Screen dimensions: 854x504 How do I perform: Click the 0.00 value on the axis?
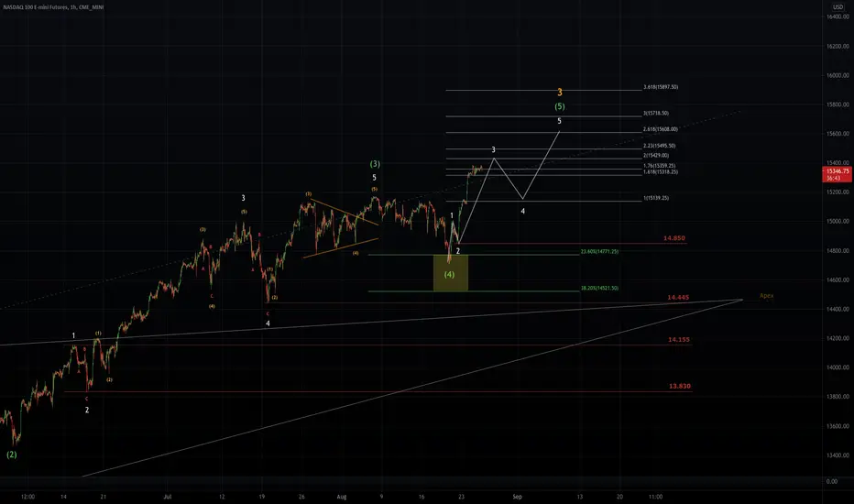pos(832,482)
